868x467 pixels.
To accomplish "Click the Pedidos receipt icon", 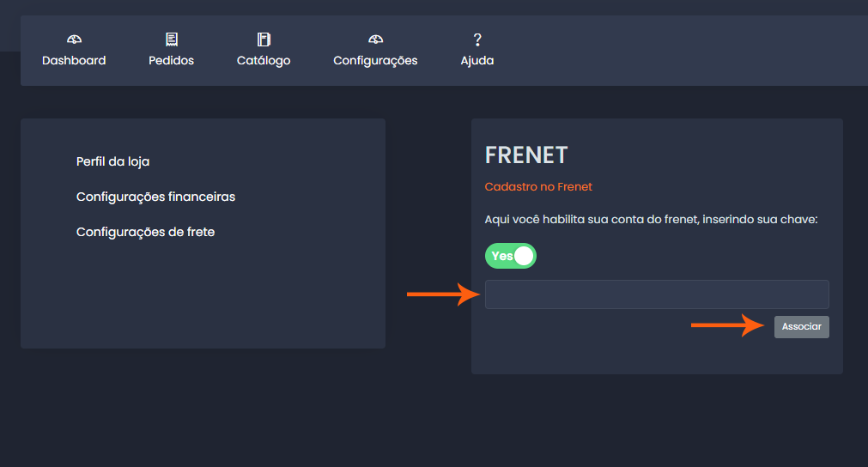I will pyautogui.click(x=172, y=39).
